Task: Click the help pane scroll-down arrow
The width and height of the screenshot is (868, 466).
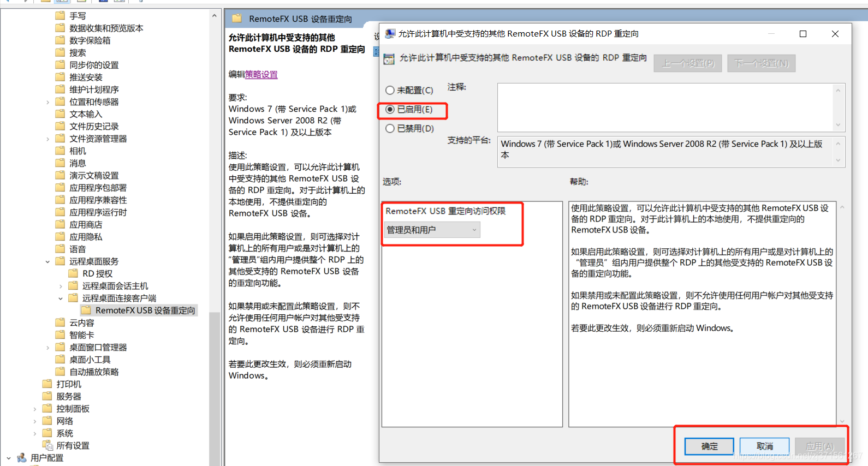Action: [x=842, y=421]
